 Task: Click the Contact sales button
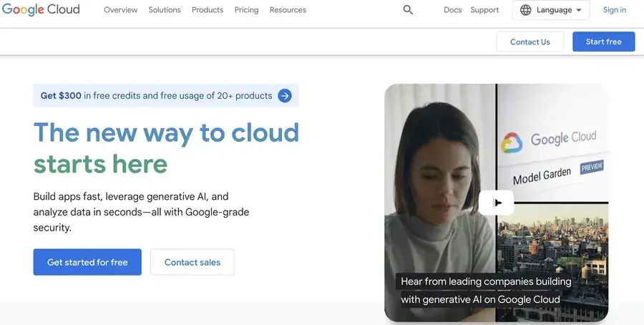point(192,262)
